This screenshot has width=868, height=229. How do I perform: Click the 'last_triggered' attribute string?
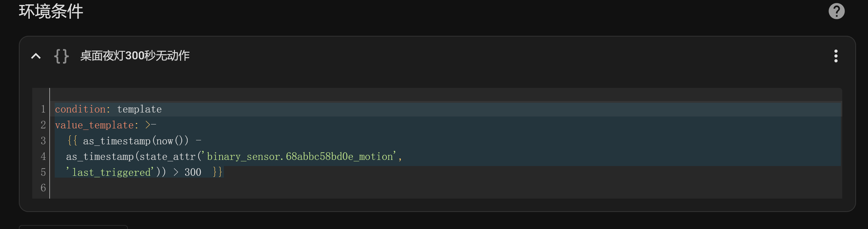pyautogui.click(x=110, y=172)
